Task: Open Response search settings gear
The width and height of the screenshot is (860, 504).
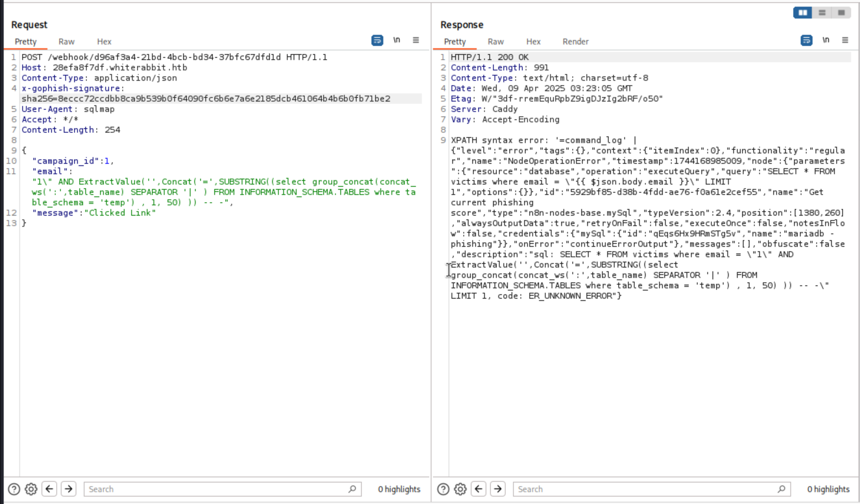Action: (x=460, y=489)
